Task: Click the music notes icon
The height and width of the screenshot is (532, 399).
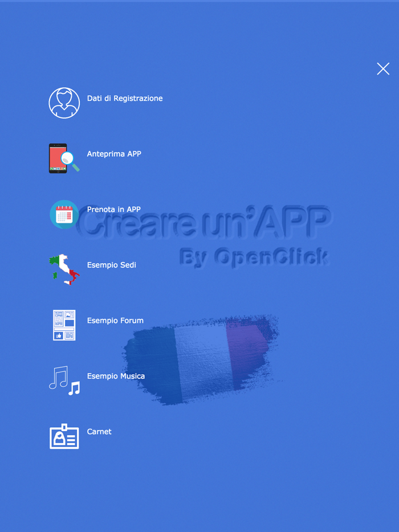Action: (x=64, y=380)
